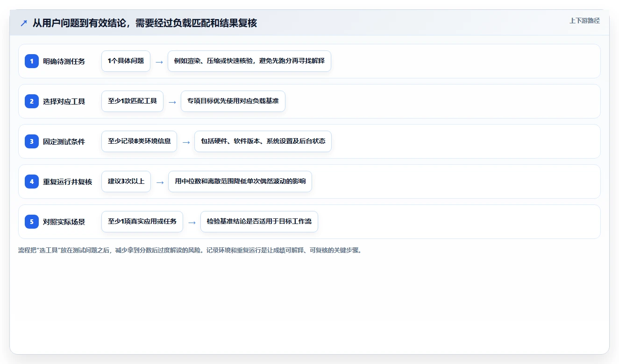The width and height of the screenshot is (619, 364).
Task: Click the '至少记录8类环境信息' chip
Action: (x=139, y=141)
